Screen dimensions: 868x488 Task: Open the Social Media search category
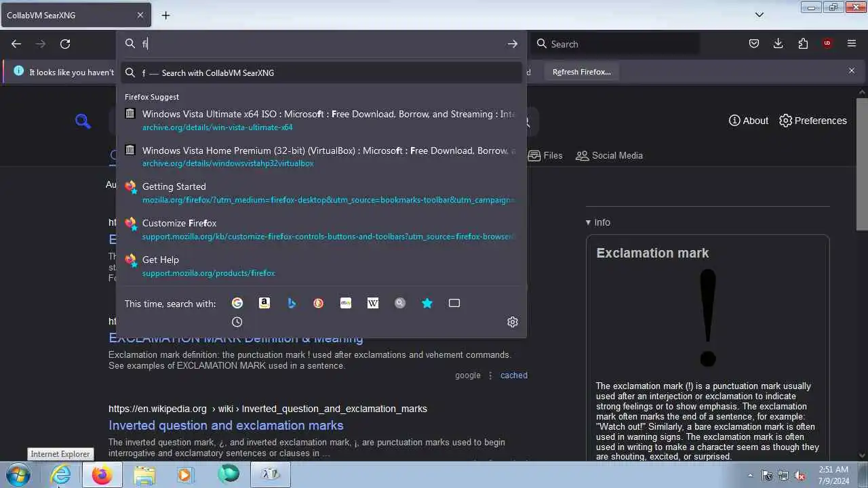(609, 155)
